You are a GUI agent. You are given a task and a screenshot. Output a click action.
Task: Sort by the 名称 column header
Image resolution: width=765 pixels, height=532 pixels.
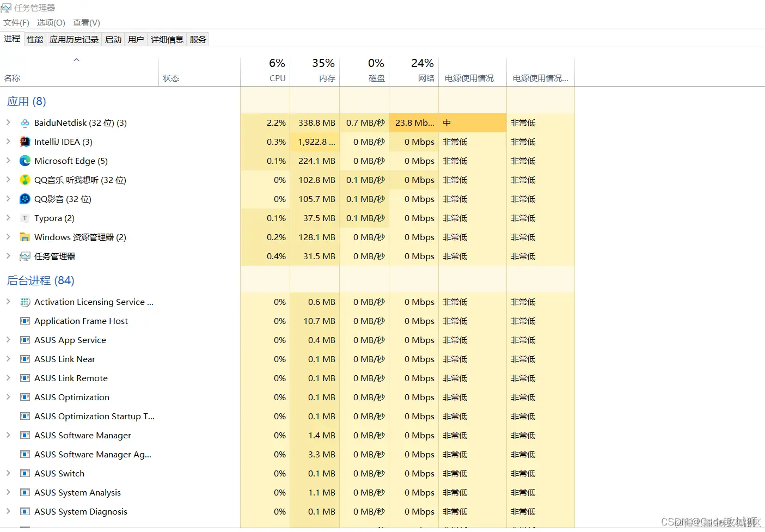pyautogui.click(x=79, y=71)
